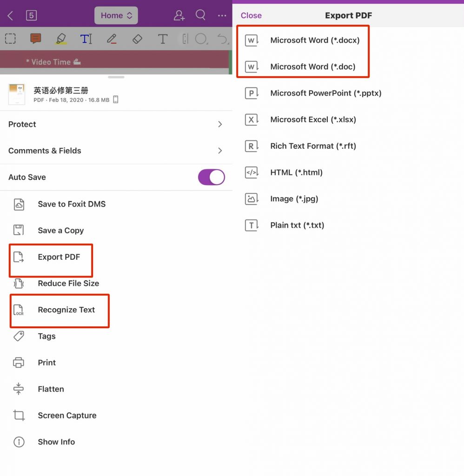Tap the 英语必修第三册 document thumbnail
Image resolution: width=464 pixels, height=476 pixels.
pos(16,94)
